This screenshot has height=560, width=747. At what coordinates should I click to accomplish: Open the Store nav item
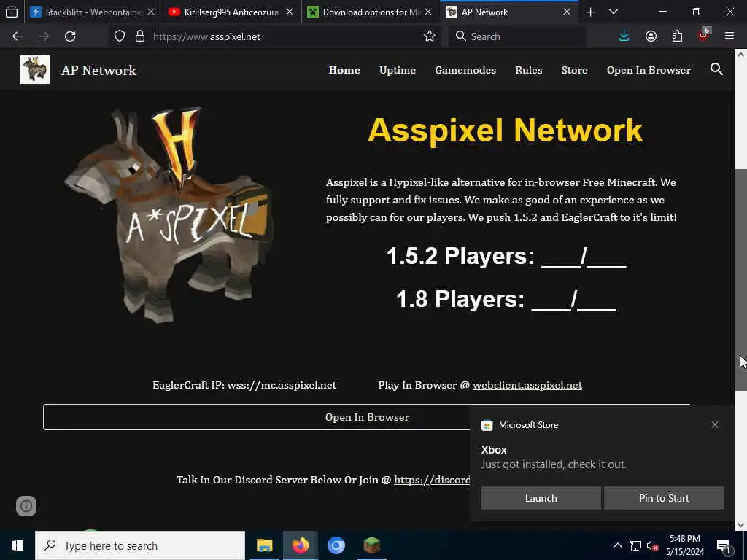[575, 70]
